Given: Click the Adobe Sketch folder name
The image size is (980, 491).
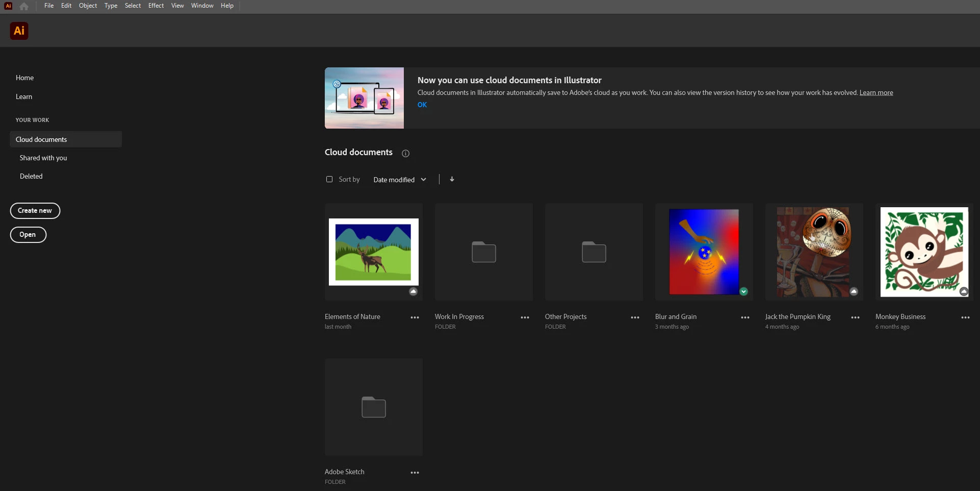Looking at the screenshot, I should tap(344, 472).
